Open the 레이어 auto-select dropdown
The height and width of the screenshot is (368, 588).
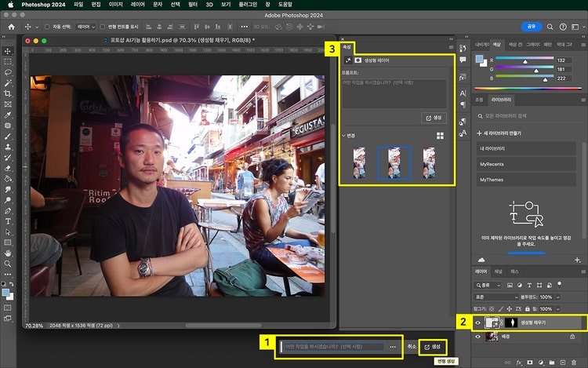point(85,27)
